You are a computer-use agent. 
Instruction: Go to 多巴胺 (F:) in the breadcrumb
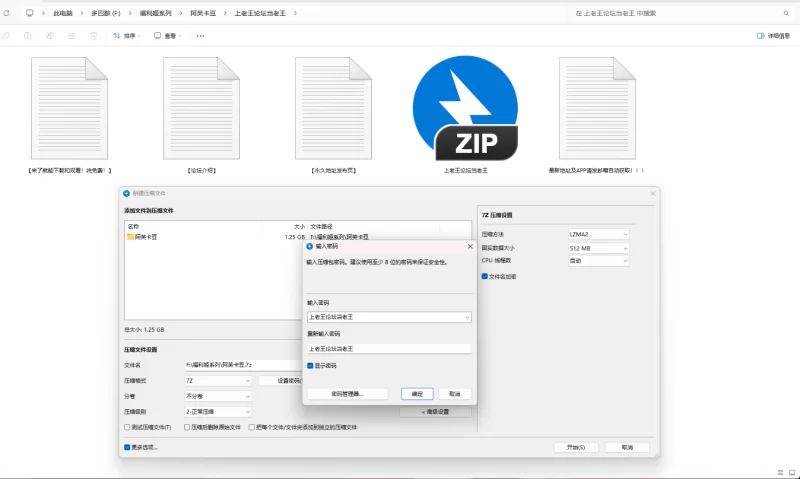[106, 13]
